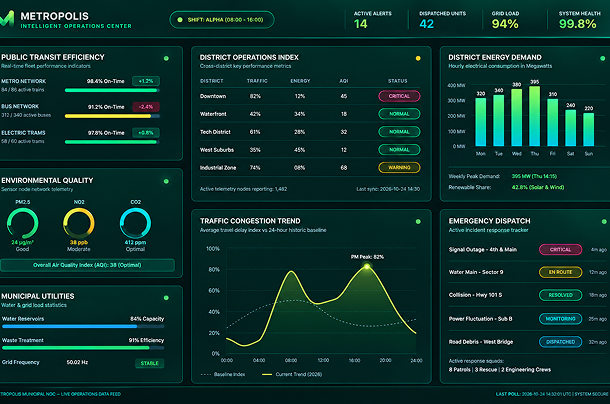Sort by Energy column header
Image resolution: width=610 pixels, height=404 pixels.
tap(300, 81)
